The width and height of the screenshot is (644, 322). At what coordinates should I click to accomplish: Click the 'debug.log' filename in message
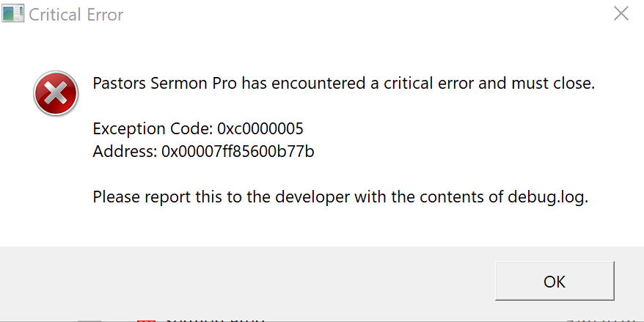[548, 197]
